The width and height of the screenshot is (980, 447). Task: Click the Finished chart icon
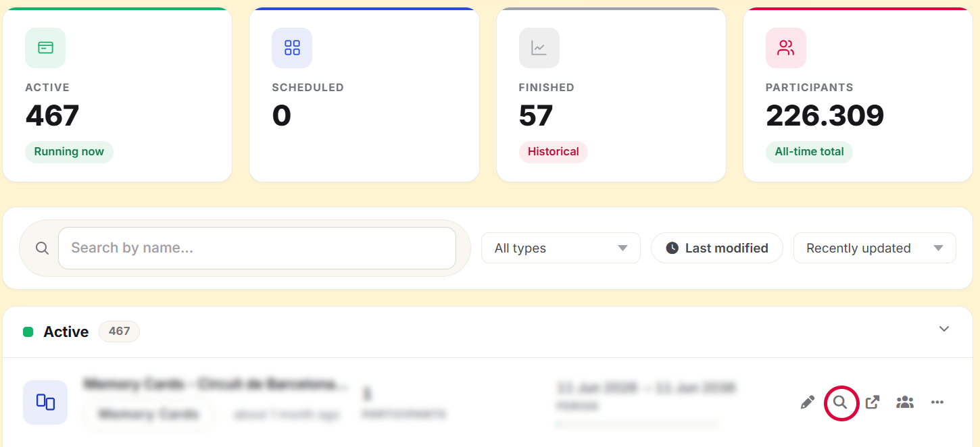(539, 48)
